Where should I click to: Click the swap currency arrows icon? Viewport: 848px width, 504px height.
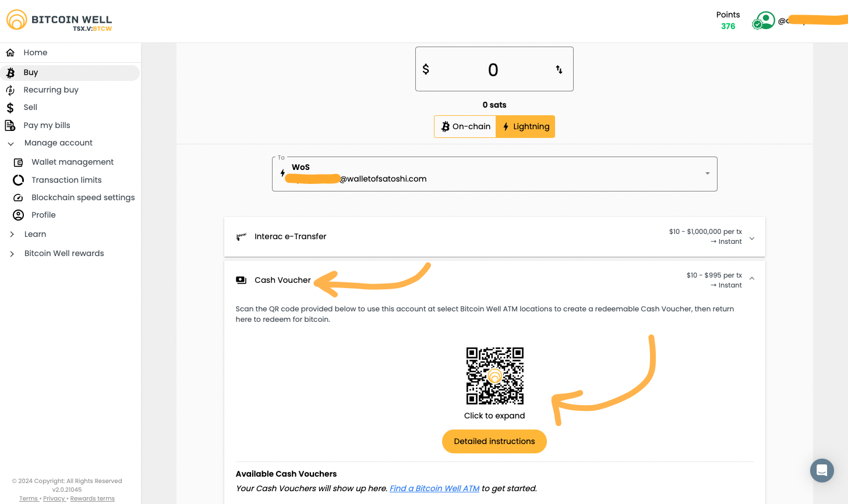coord(559,69)
